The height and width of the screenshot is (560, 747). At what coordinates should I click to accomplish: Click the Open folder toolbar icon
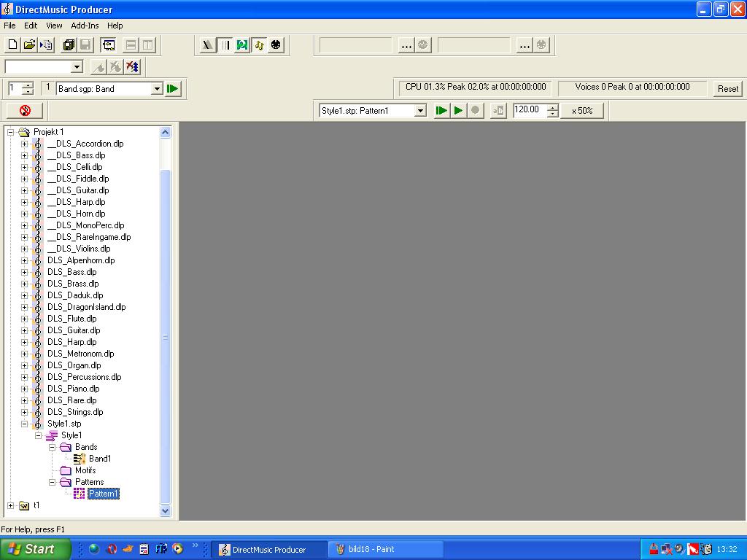pos(29,45)
